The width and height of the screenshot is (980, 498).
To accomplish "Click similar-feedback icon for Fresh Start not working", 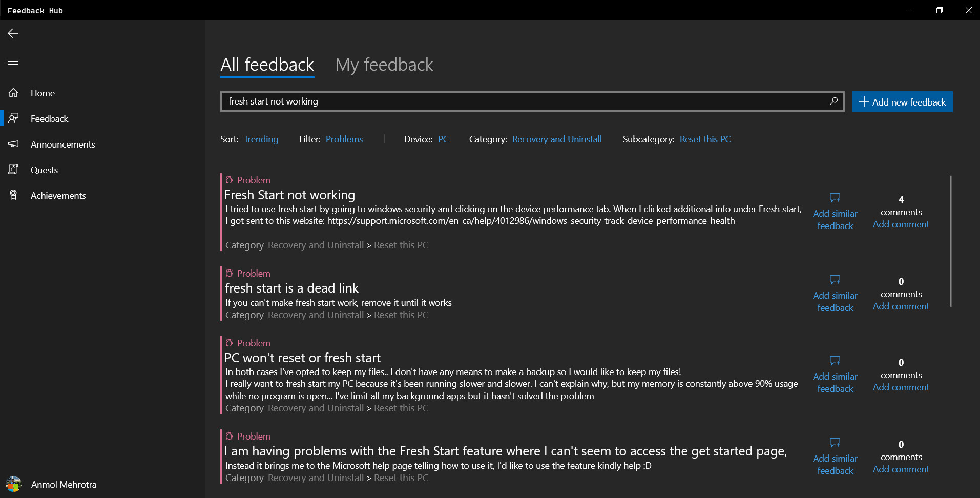I will [x=835, y=198].
